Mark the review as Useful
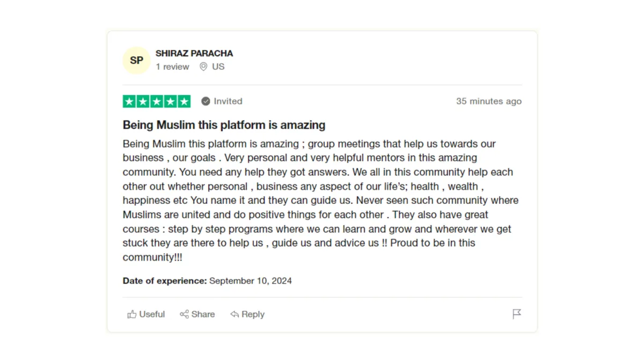644x362 pixels. pos(146,314)
